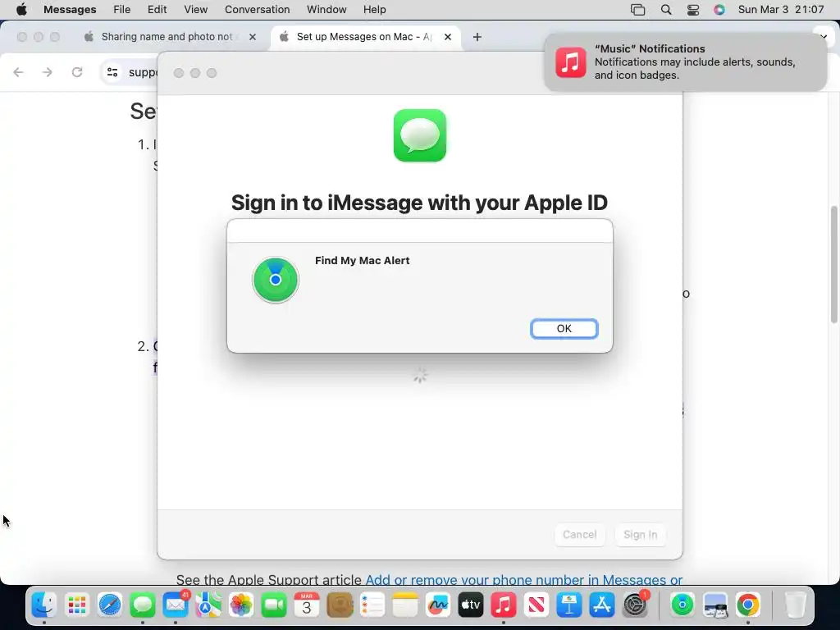Viewport: 840px width, 630px height.
Task: Open the Conversation menu
Action: (x=257, y=10)
